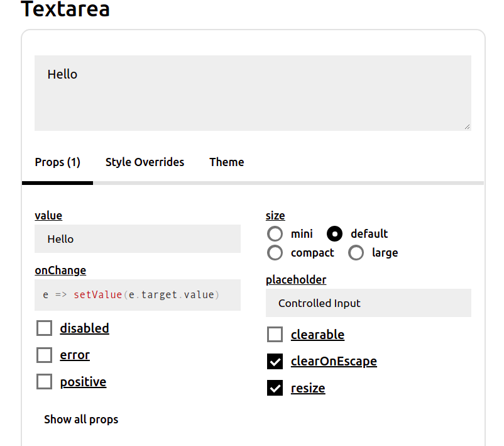Viewport: 504px width, 446px height.
Task: Uncheck the resize checkbox
Action: tap(275, 387)
